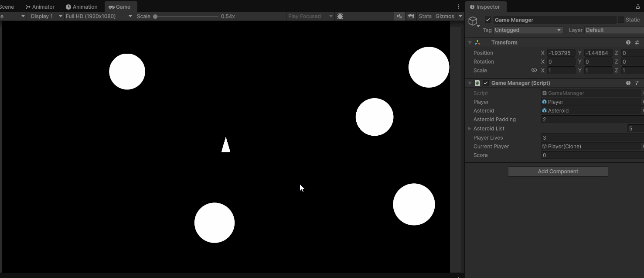
Task: Click the Player prefab cube icon
Action: 545,102
